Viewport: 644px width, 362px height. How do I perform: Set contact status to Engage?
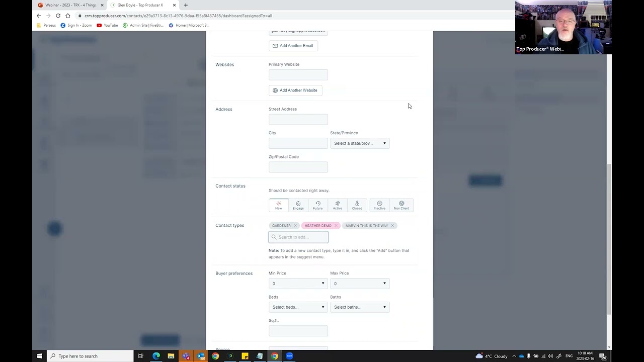coord(298,205)
